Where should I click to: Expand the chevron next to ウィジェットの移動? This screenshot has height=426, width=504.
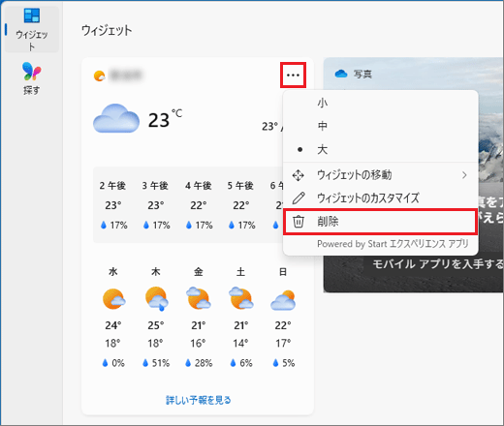(464, 175)
